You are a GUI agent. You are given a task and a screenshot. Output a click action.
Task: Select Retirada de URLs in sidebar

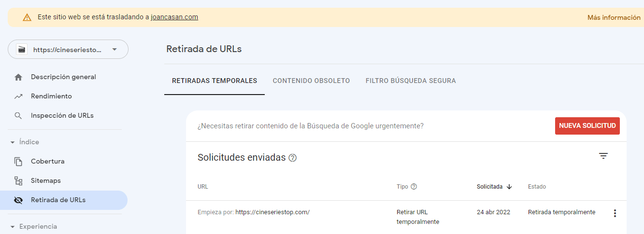pyautogui.click(x=63, y=200)
